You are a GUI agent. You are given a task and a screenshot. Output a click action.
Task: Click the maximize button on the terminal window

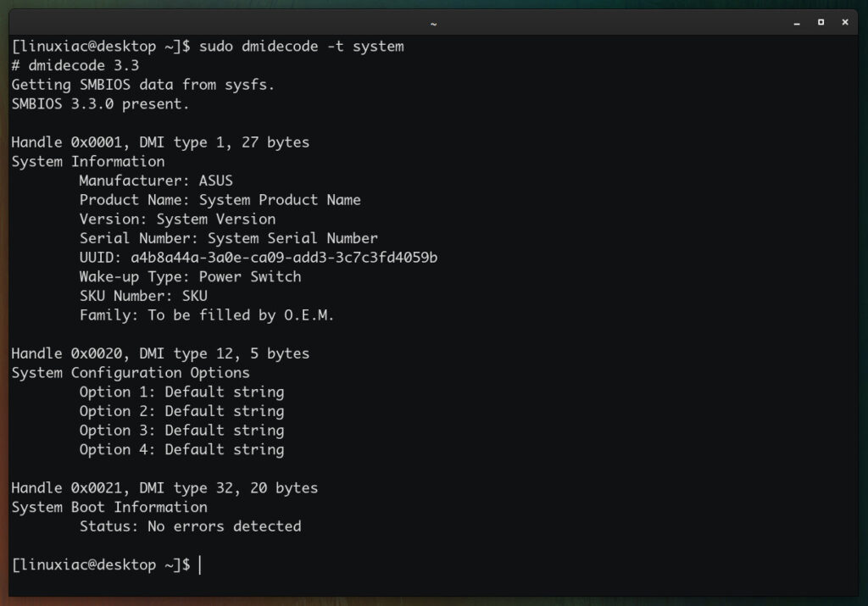click(x=820, y=24)
